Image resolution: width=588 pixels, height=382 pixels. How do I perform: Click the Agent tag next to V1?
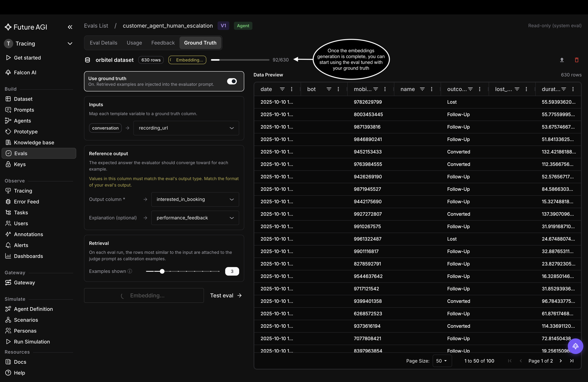click(x=243, y=26)
